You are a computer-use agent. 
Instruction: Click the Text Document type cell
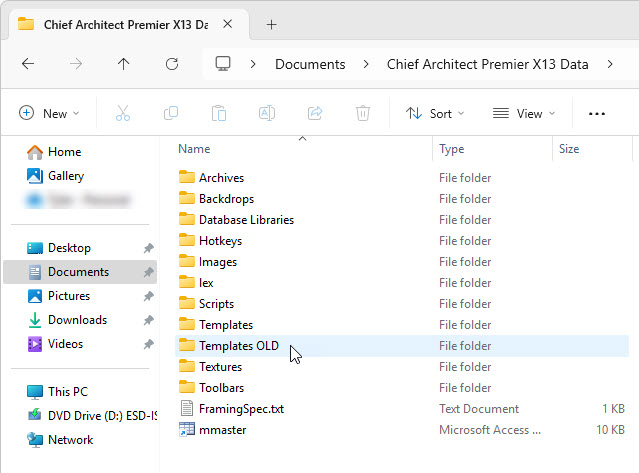tap(479, 409)
